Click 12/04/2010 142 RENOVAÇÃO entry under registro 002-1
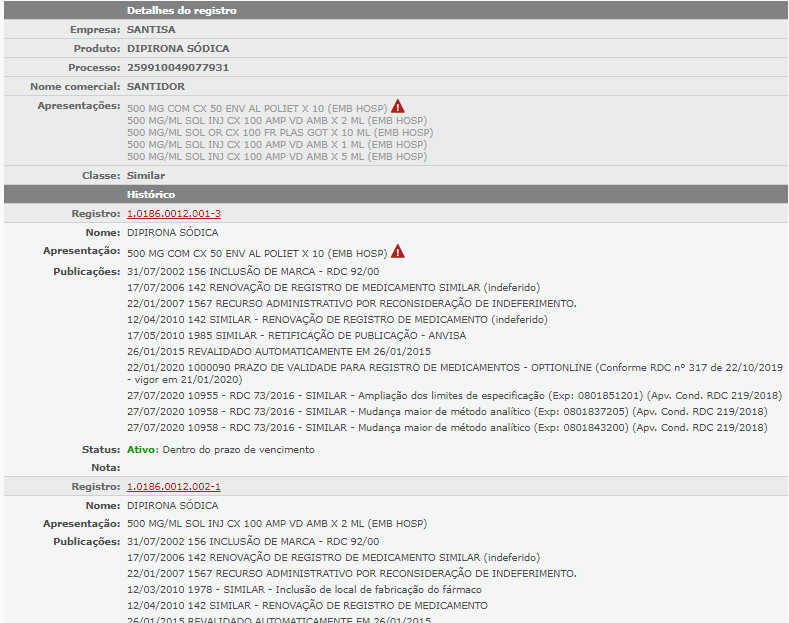Screen dimensions: 789x623 click(307, 606)
